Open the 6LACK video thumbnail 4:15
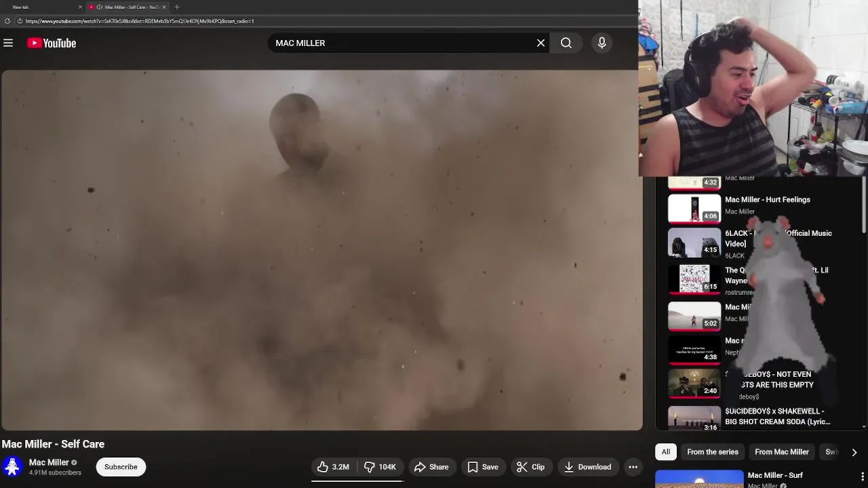Screen dimensions: 868x488 (x=694, y=243)
